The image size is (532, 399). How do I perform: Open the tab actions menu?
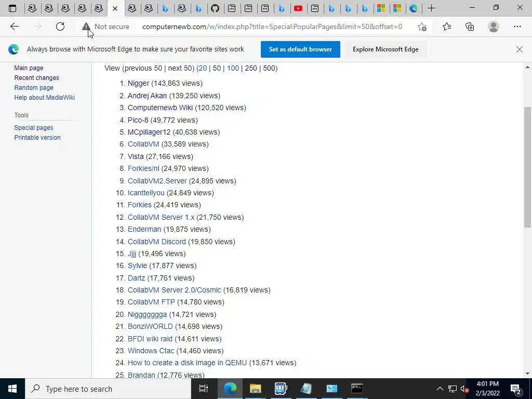click(x=12, y=8)
